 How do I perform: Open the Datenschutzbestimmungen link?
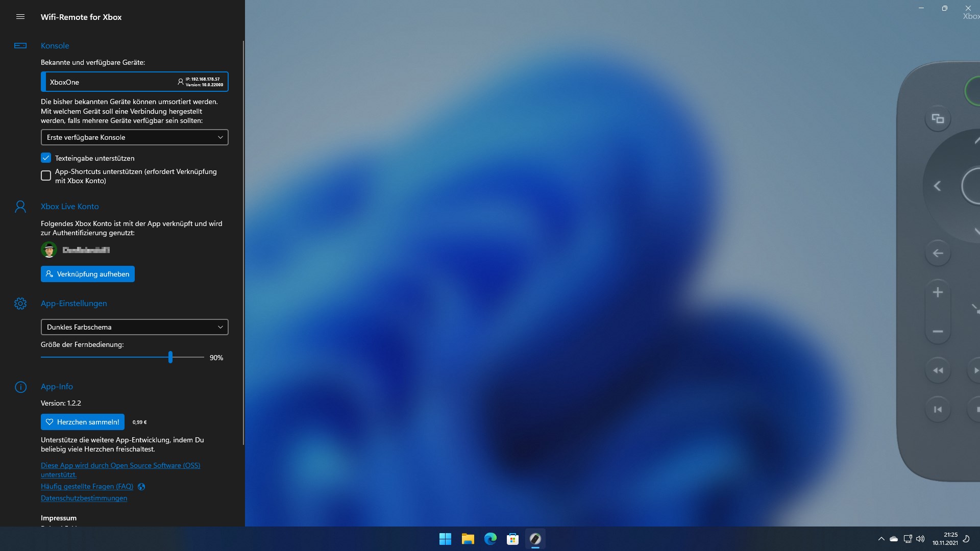(x=84, y=498)
